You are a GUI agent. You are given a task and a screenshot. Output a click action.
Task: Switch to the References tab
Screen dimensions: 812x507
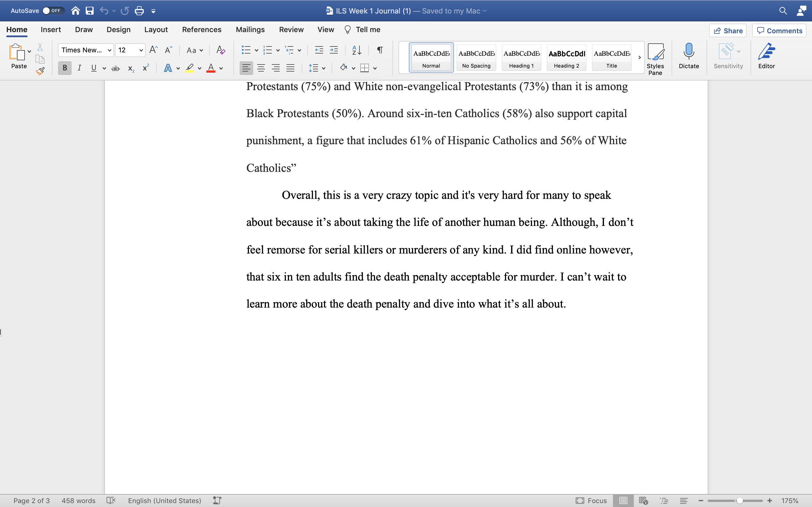coord(202,30)
